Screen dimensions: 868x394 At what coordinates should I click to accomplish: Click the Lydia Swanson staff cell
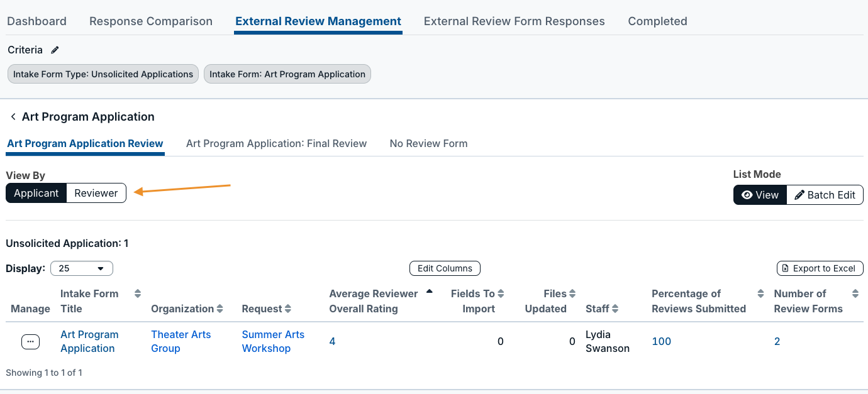[608, 341]
